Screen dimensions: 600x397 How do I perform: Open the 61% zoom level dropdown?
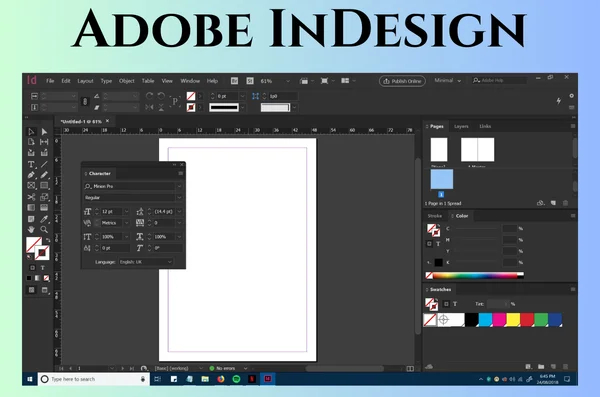click(x=288, y=81)
